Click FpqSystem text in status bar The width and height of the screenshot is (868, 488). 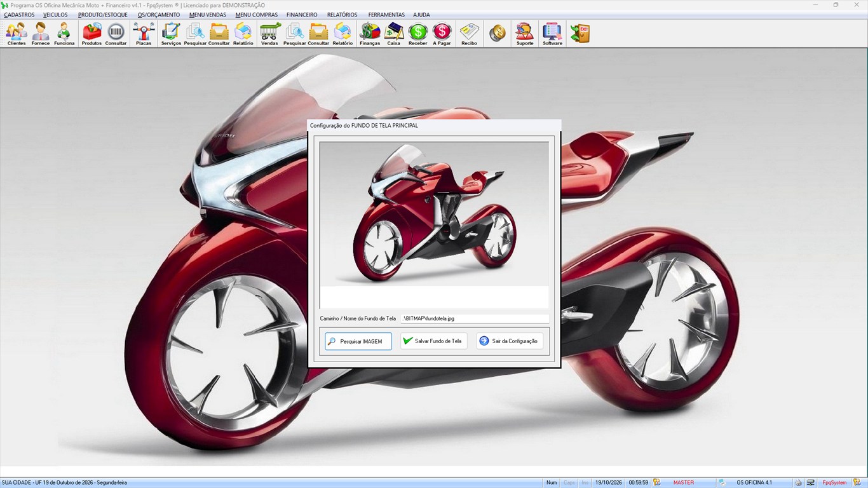[834, 483]
